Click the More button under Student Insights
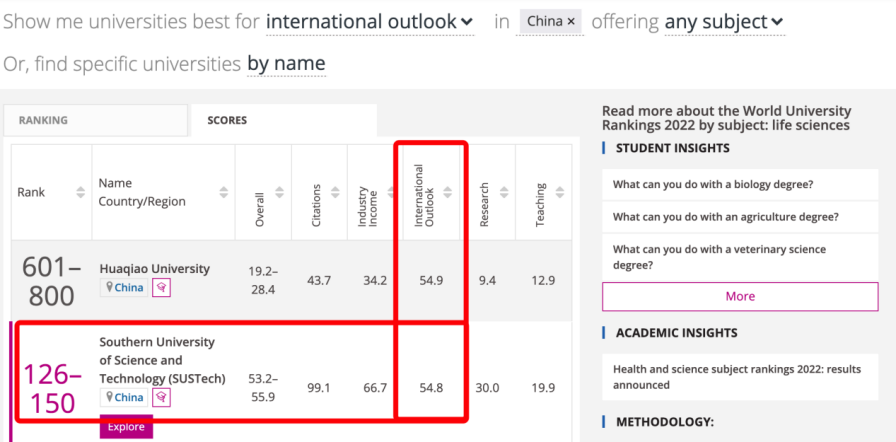Image resolution: width=896 pixels, height=442 pixels. coord(740,296)
